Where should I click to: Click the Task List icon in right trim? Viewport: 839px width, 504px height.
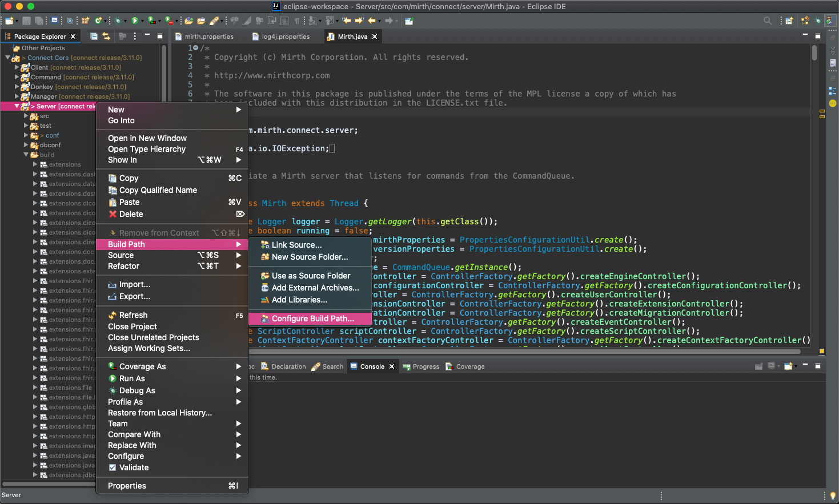833,63
